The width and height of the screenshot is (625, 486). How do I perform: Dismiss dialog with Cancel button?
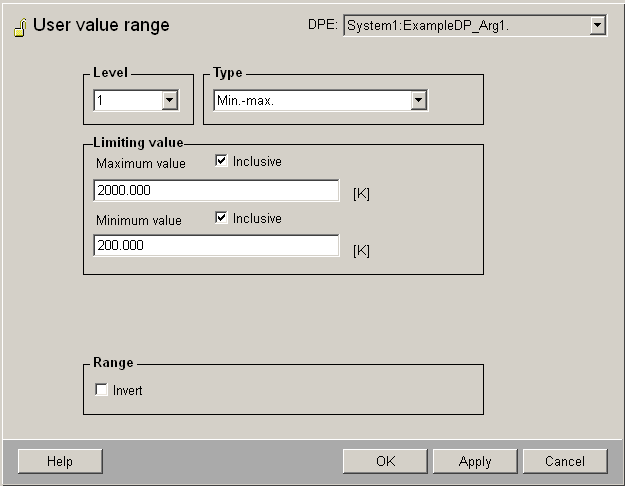click(565, 461)
